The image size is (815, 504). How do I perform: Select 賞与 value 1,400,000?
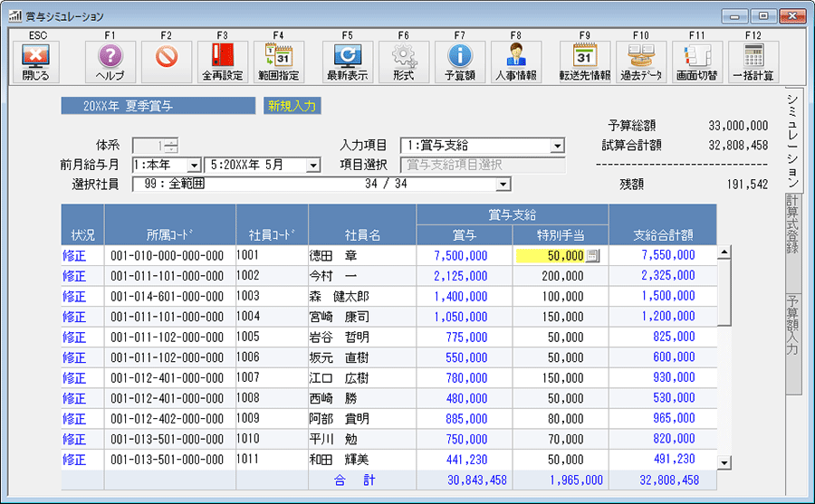click(461, 296)
